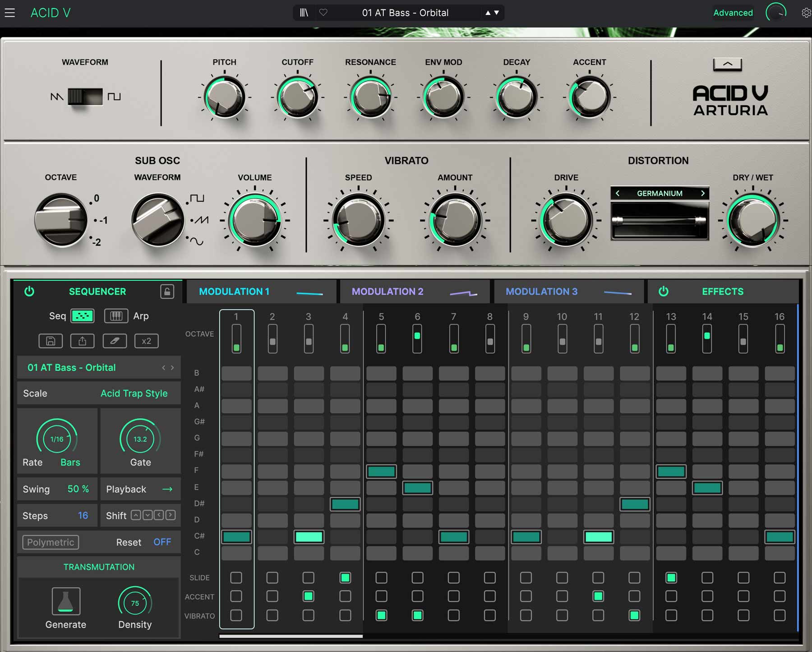Shift the sequence right arrow

171,515
